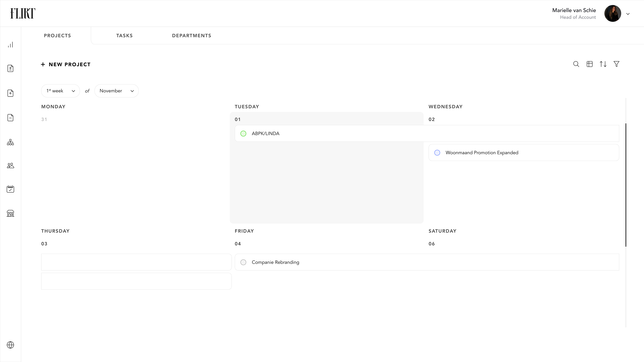
Task: Switch layout with table view icon
Action: (x=589, y=64)
